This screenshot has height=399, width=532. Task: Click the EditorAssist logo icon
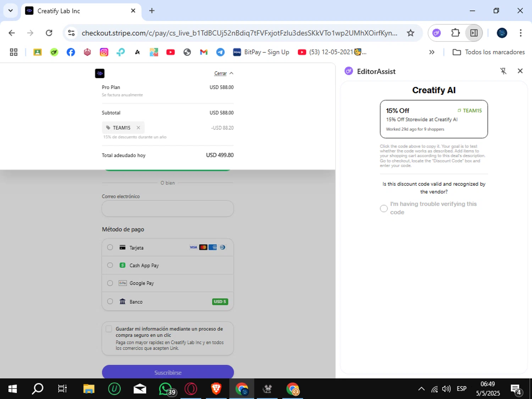[x=349, y=71]
